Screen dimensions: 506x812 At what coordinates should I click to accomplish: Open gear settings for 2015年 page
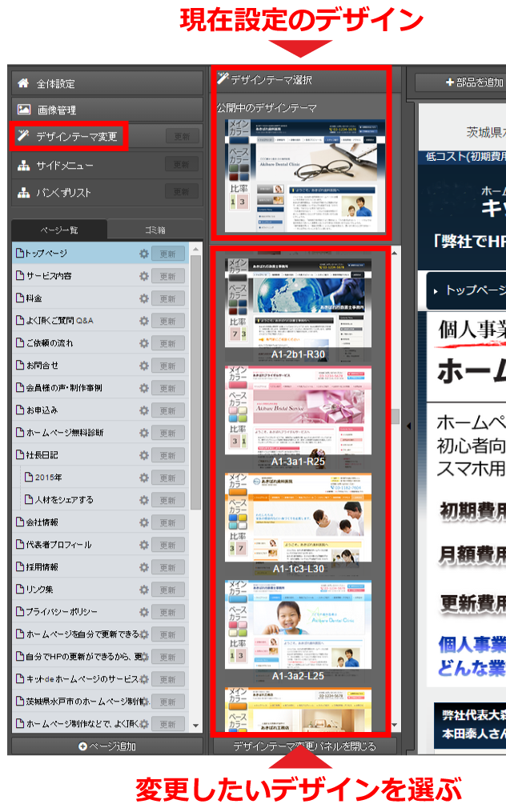(143, 478)
